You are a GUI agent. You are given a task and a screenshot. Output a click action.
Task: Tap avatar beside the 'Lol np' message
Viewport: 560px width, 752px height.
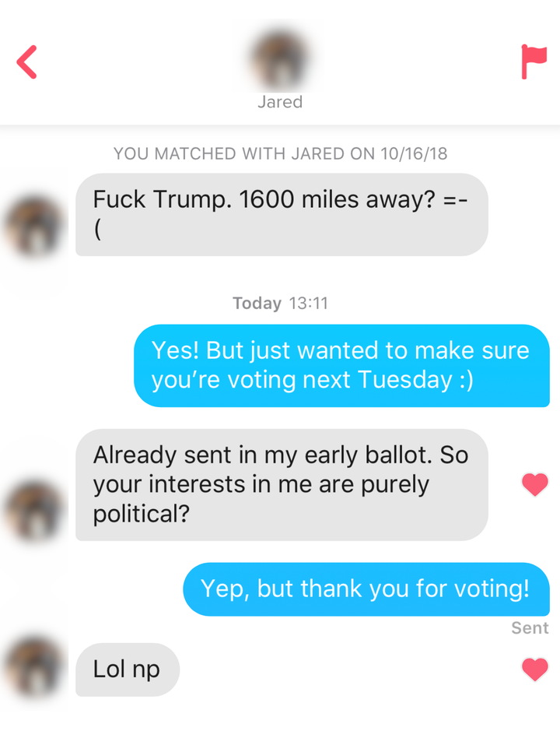[x=36, y=667]
